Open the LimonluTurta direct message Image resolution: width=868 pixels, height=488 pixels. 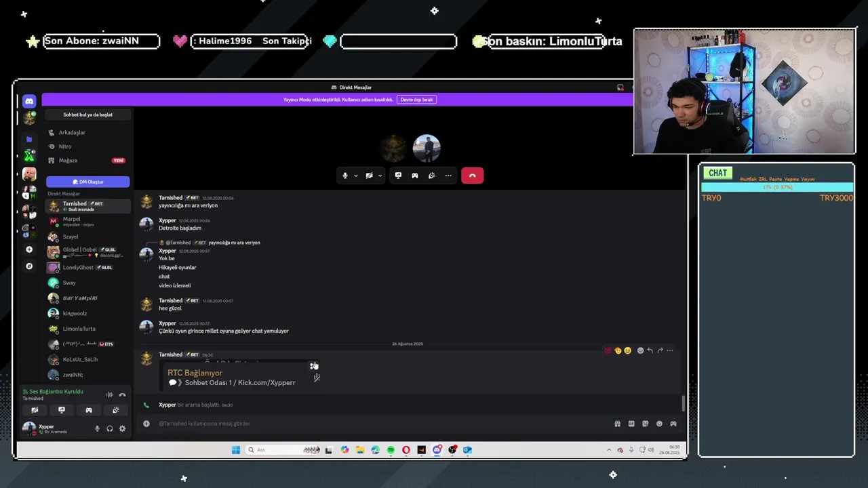pyautogui.click(x=88, y=329)
